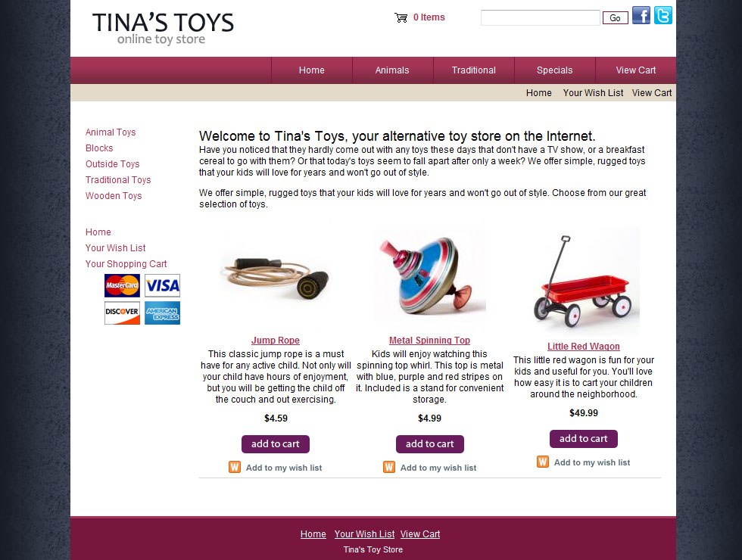The width and height of the screenshot is (742, 560).
Task: Focus the search text field
Action: [541, 18]
